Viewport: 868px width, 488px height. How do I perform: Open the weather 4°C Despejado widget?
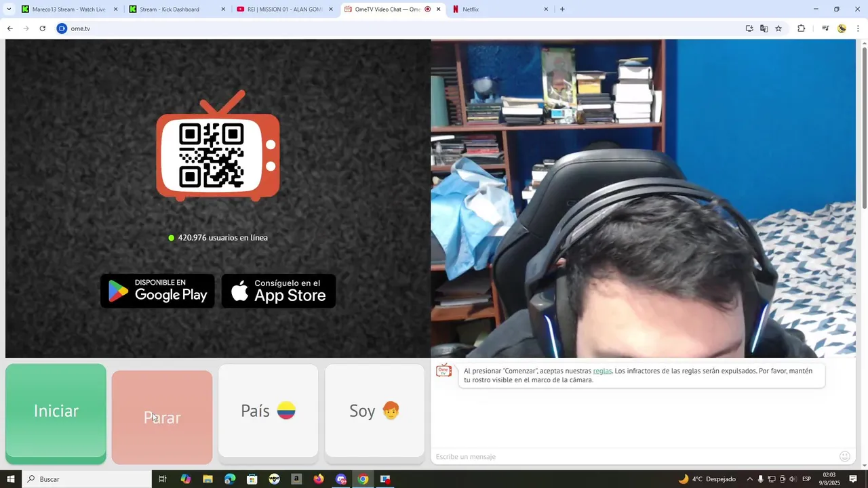click(x=707, y=479)
